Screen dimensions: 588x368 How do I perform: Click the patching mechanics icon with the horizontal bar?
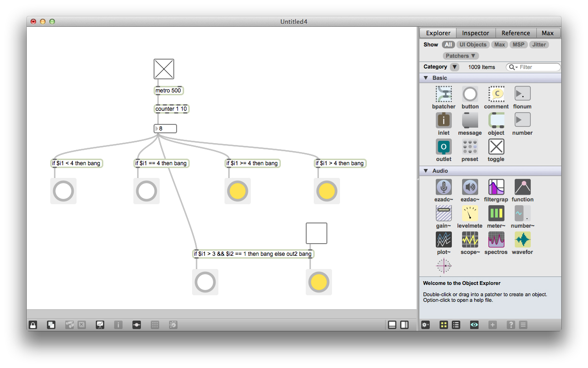[137, 324]
